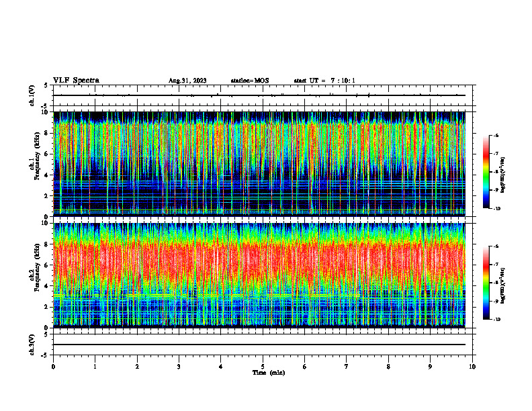Screen dimensions: 532x411
Task: Select the date text "Aug.31, 2023"
Action: tap(187, 81)
